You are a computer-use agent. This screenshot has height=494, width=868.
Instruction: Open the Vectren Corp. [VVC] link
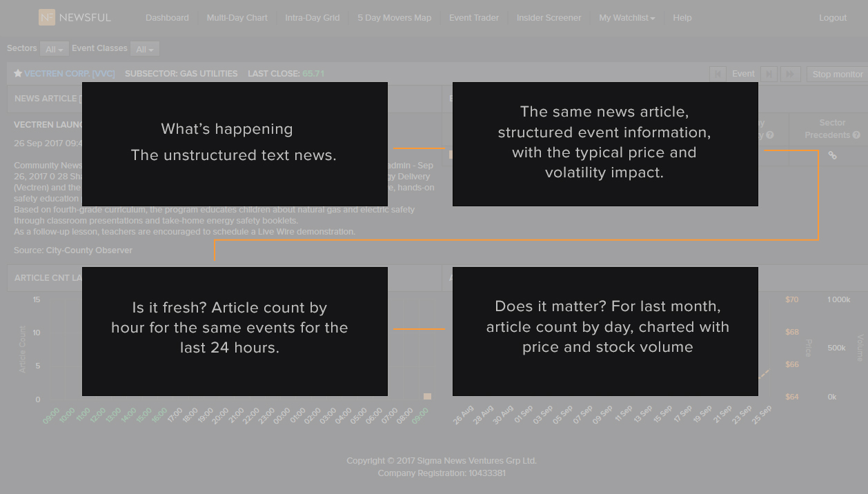[x=69, y=74]
